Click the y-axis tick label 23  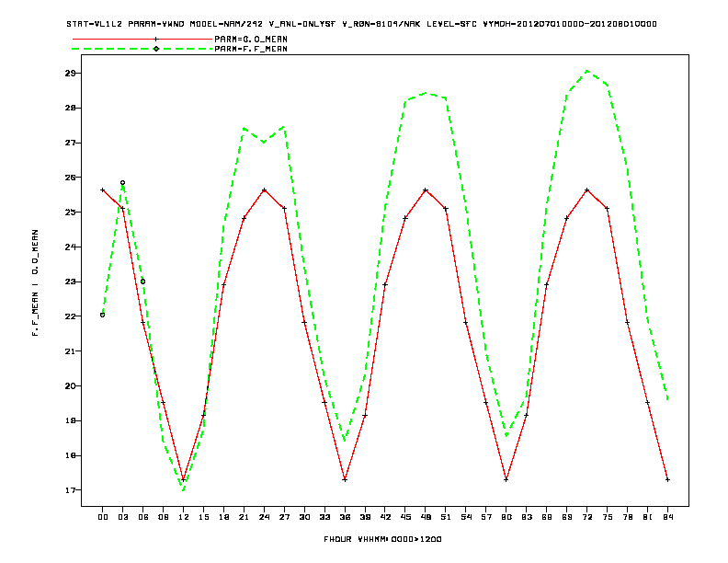point(70,281)
